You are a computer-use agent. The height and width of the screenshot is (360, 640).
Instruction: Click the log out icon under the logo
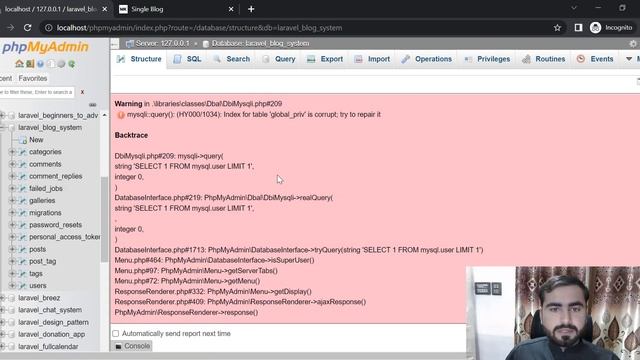pyautogui.click(x=30, y=64)
